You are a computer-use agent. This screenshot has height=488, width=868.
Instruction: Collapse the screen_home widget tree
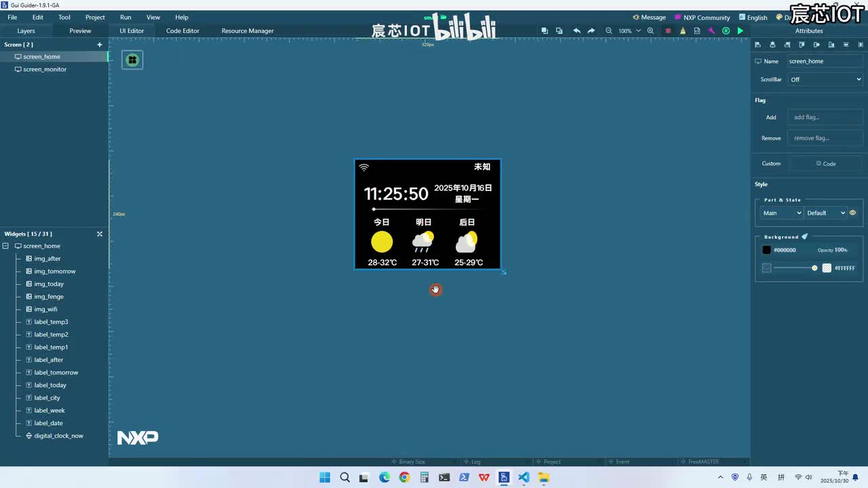[5, 246]
